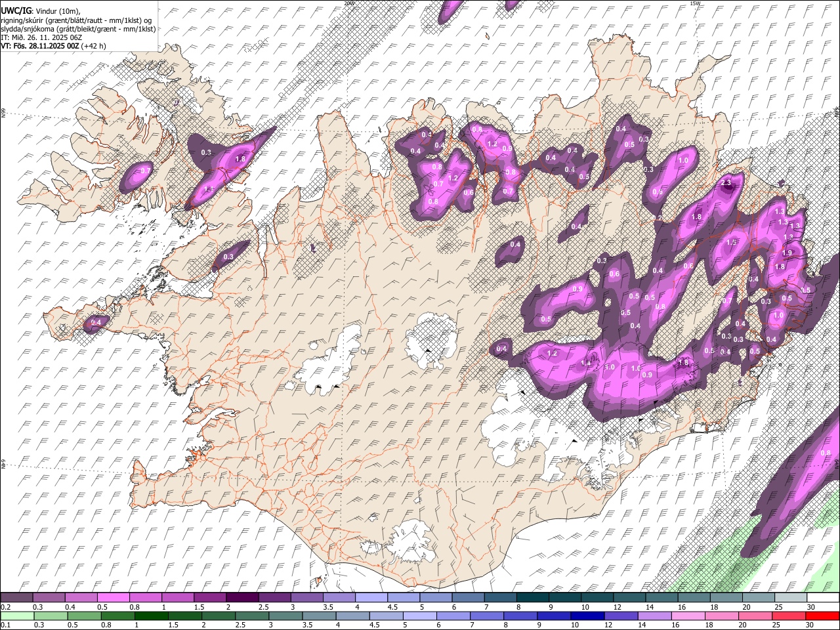This screenshot has height=630, width=840.
Task: Click the '1.8' snowfall value over the Westfjords
Action: pos(240,159)
